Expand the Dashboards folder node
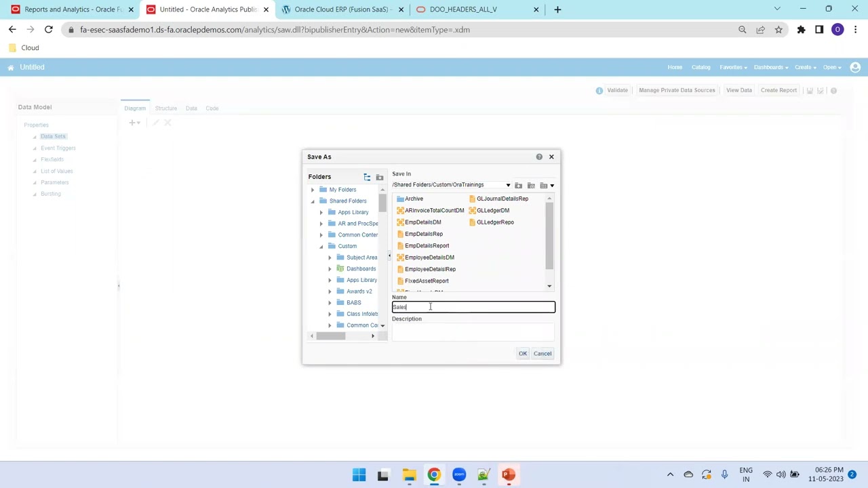Screen dimensions: 868x488 tap(330, 269)
